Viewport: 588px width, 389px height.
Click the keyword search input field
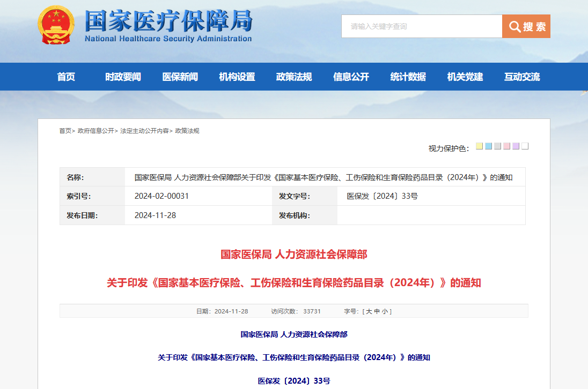click(x=422, y=26)
